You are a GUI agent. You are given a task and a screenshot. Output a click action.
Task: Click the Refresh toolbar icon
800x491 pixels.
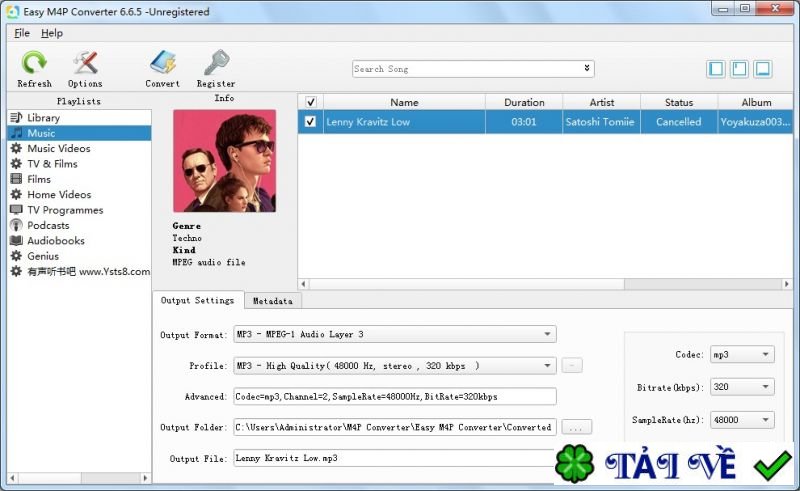tap(34, 64)
